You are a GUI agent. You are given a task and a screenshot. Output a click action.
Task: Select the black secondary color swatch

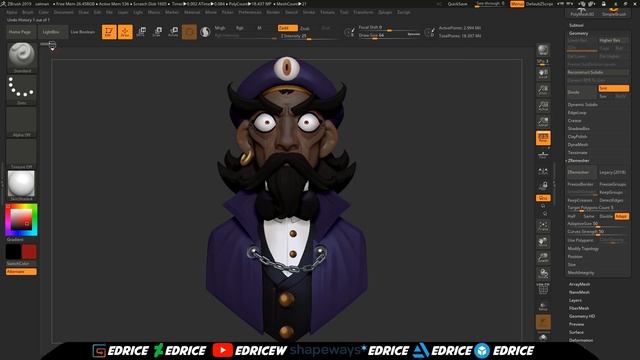click(13, 252)
